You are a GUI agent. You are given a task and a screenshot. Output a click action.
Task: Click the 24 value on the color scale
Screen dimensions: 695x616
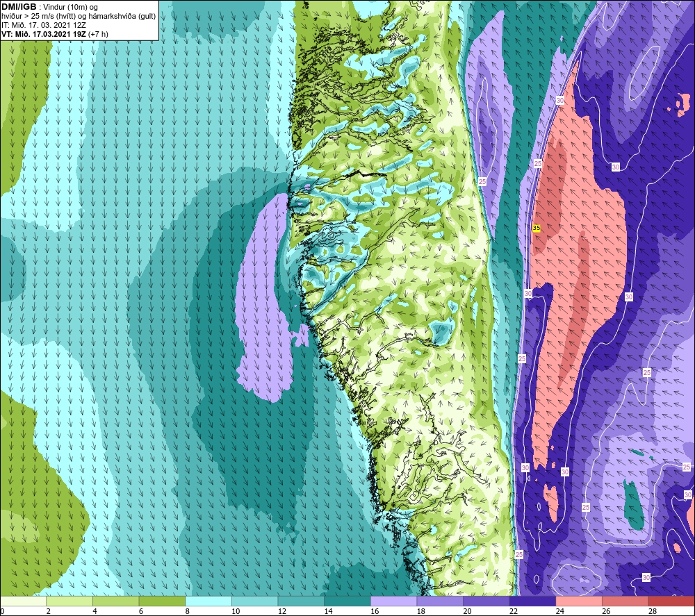(x=559, y=611)
